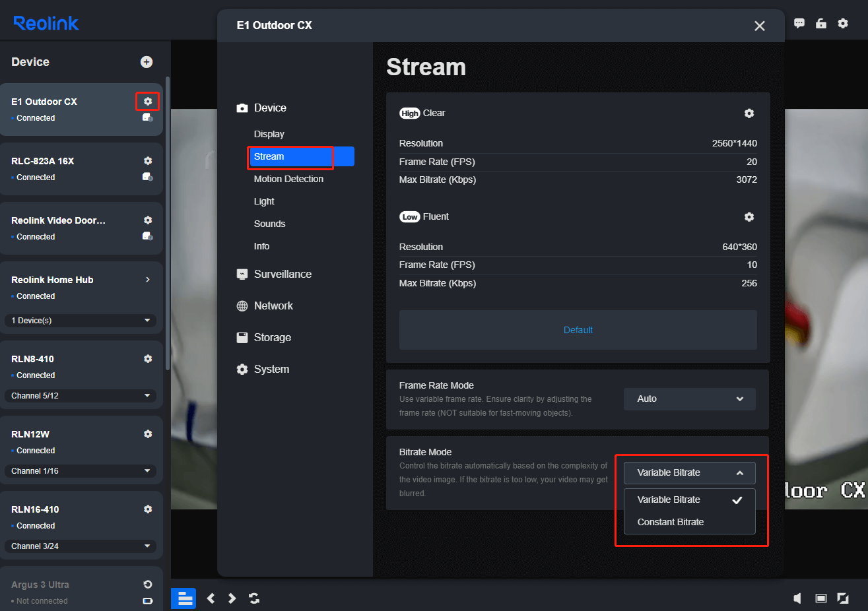Select the RLN12W device card

[x=81, y=450]
